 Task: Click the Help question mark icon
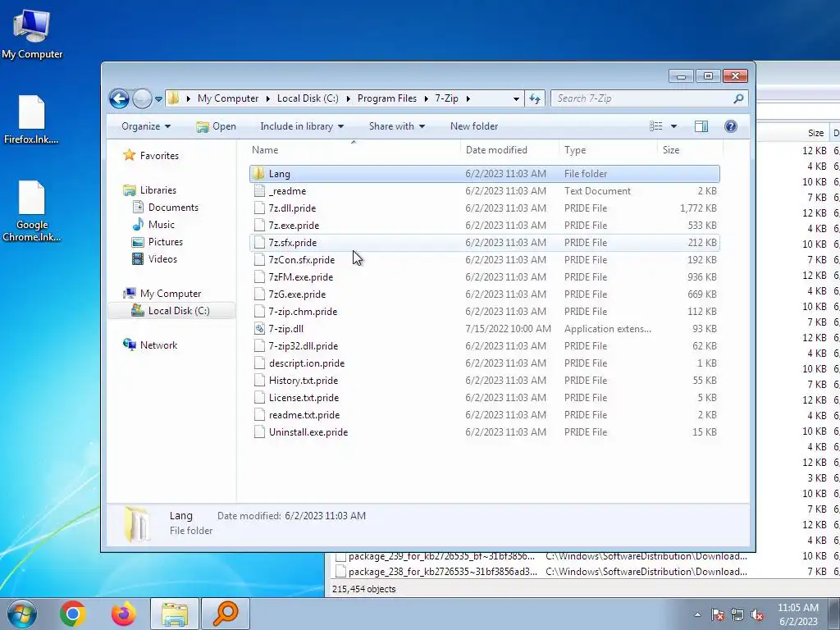(731, 126)
